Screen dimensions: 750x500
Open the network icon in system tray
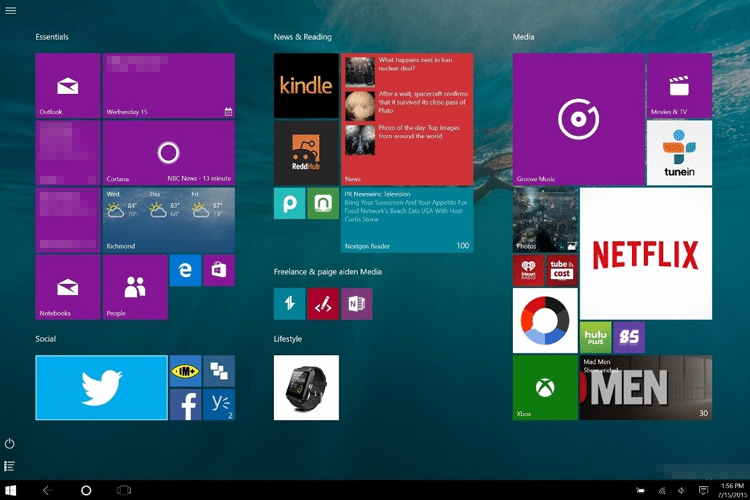(662, 490)
